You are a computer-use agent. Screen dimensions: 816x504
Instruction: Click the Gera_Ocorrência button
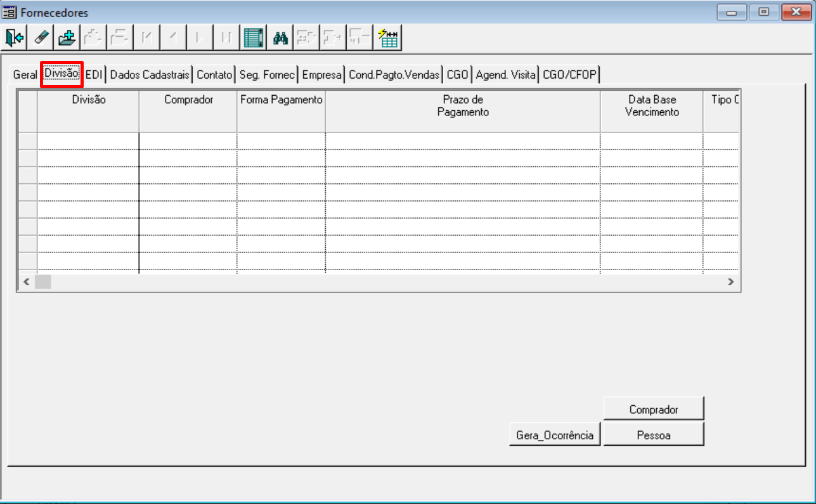click(555, 435)
